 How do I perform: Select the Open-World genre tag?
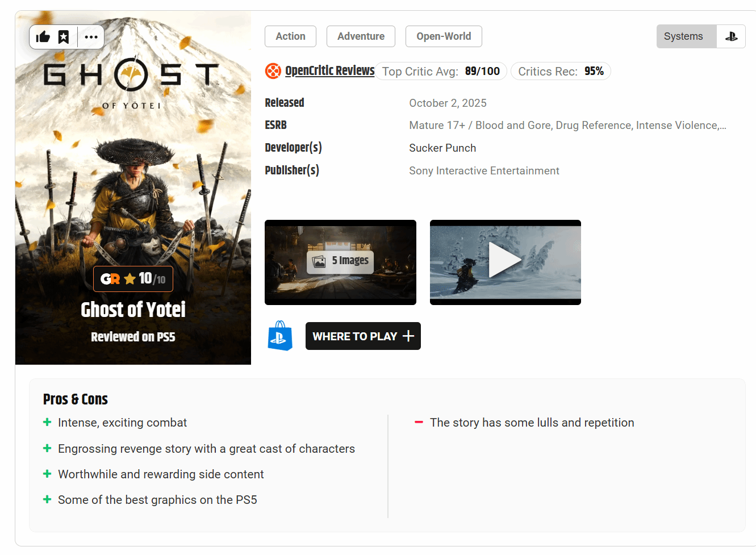pos(444,36)
